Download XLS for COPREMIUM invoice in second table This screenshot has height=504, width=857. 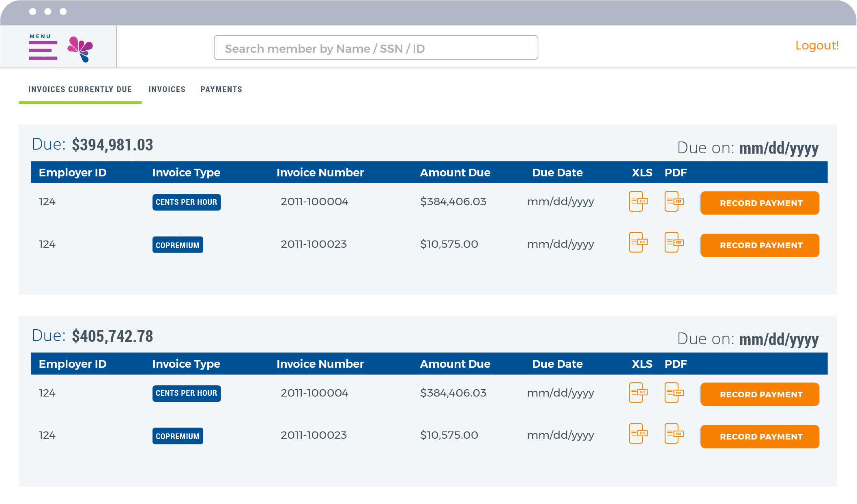tap(638, 433)
